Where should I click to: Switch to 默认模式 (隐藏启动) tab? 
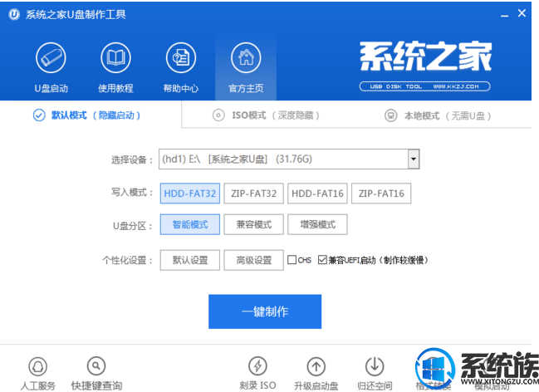pyautogui.click(x=86, y=115)
